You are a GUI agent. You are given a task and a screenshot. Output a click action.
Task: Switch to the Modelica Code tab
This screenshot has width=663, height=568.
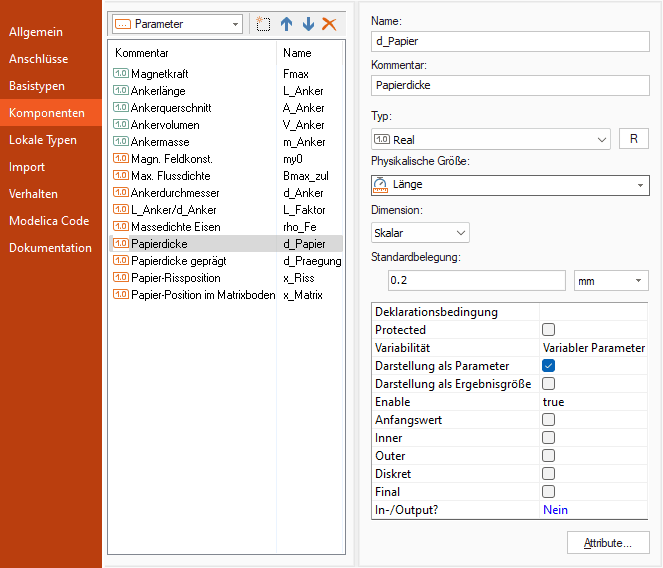(x=50, y=221)
